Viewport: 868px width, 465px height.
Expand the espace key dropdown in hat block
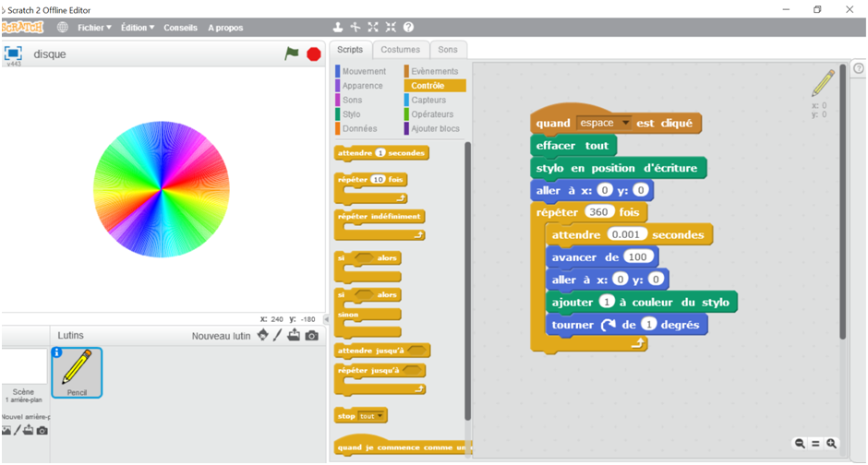[625, 123]
